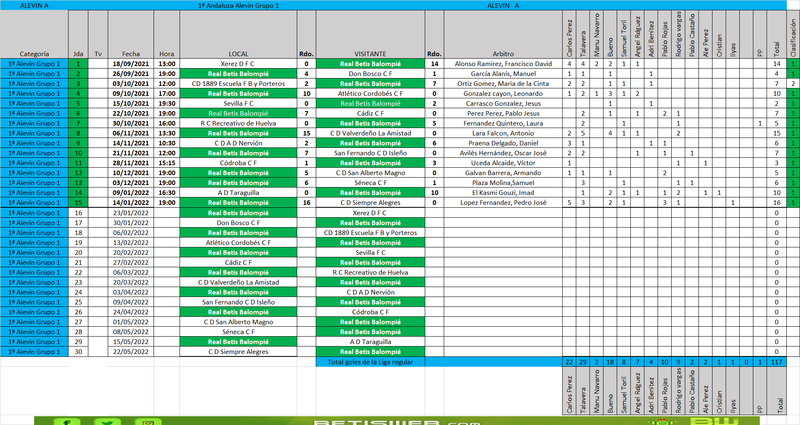Click the date cell 18/09/2021
Screen dimensions: 800x425
131,64
